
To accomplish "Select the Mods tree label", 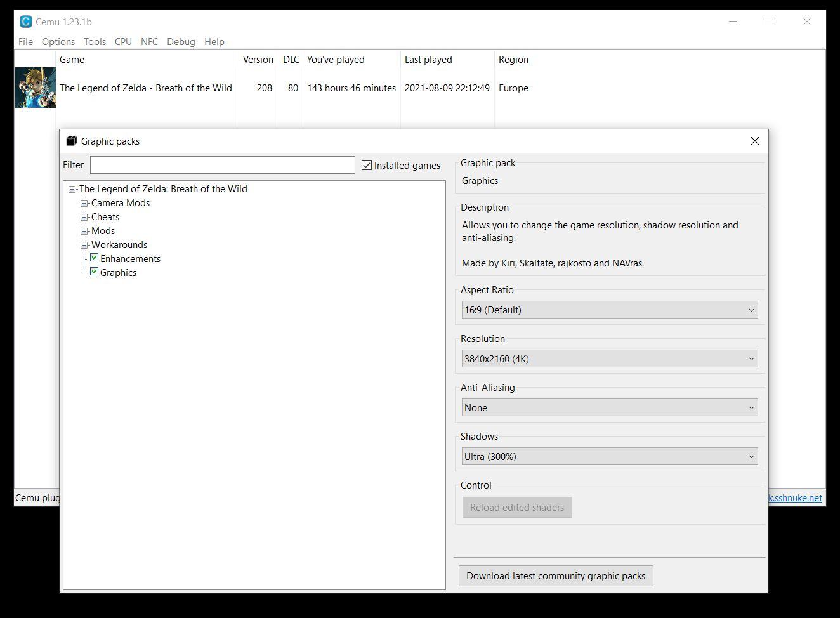I will tap(103, 231).
